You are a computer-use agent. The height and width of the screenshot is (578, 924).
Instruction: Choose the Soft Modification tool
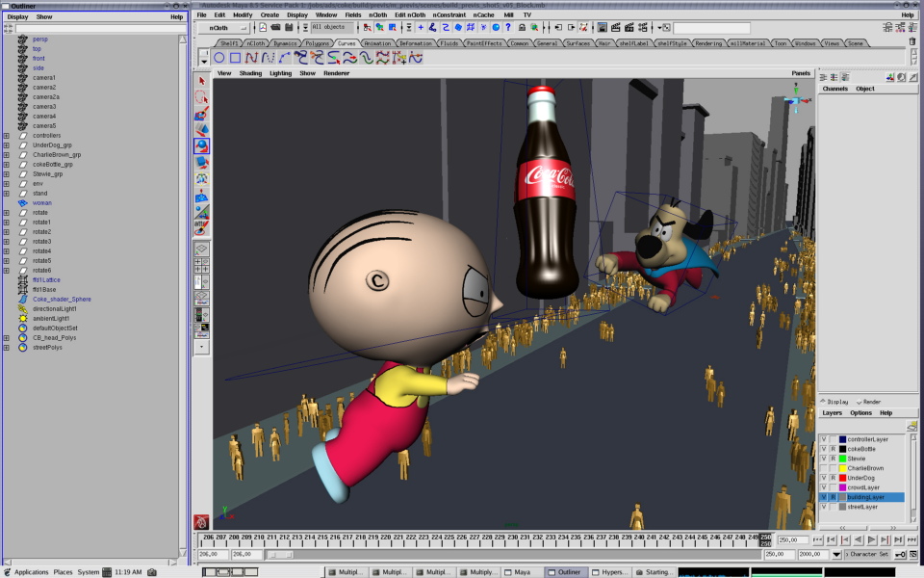201,195
